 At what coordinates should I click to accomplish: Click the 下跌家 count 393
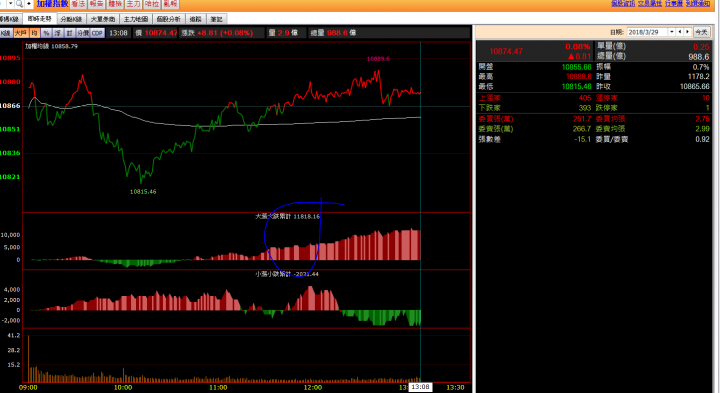585,108
